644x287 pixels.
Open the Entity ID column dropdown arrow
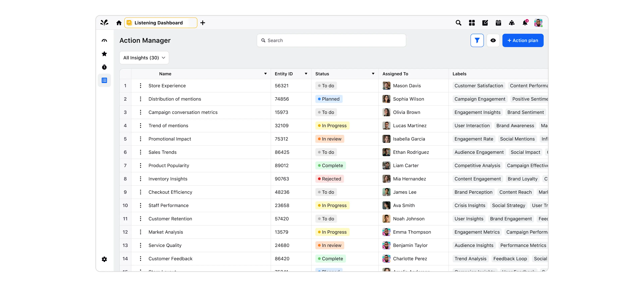[x=306, y=74]
